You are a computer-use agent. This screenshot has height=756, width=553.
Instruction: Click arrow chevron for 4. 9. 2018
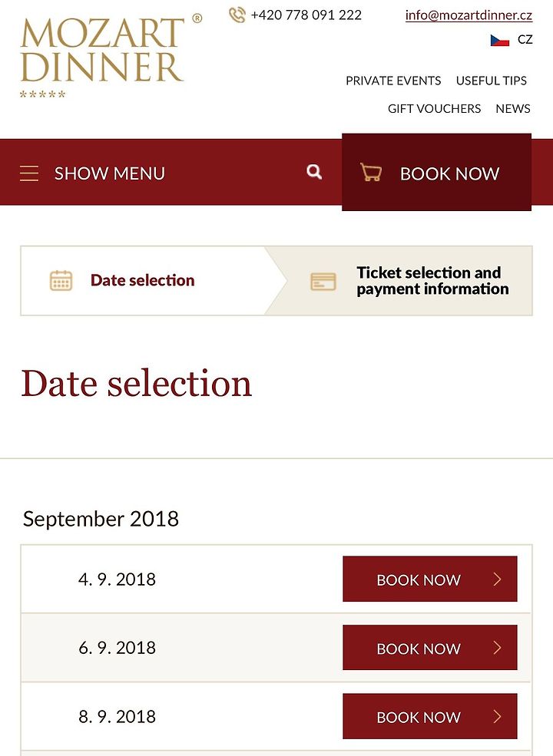point(498,579)
